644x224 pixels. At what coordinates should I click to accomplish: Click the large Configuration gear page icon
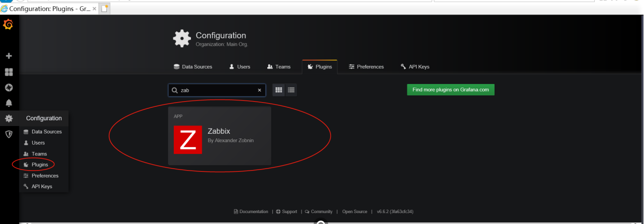click(x=182, y=39)
